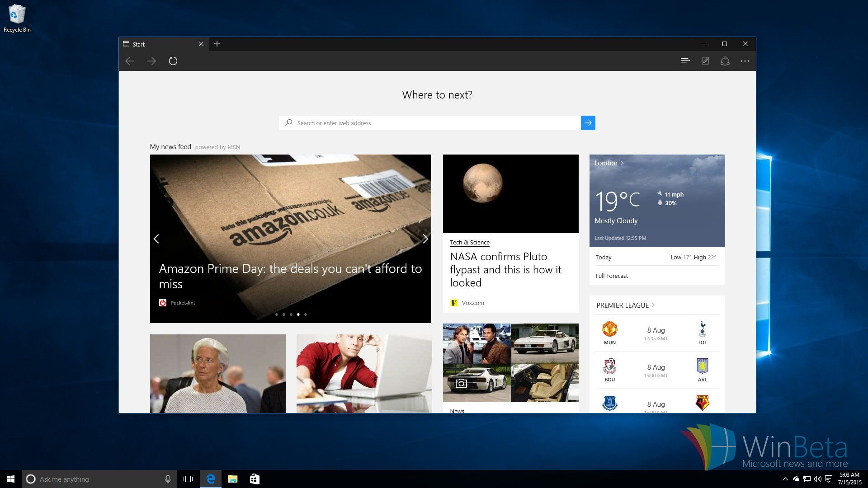The width and height of the screenshot is (868, 488).
Task: Click the Tottenham crest (TOT)
Action: pyautogui.click(x=702, y=329)
